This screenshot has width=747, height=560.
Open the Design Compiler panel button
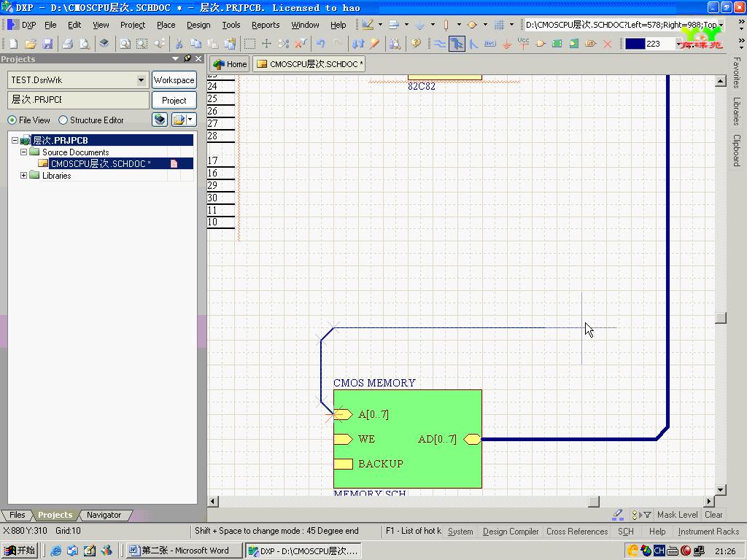[510, 532]
